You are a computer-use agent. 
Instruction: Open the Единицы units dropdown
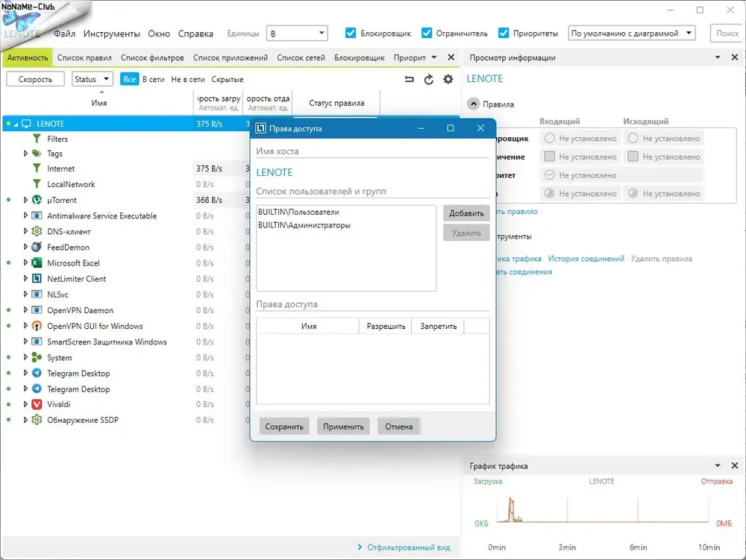tap(297, 34)
